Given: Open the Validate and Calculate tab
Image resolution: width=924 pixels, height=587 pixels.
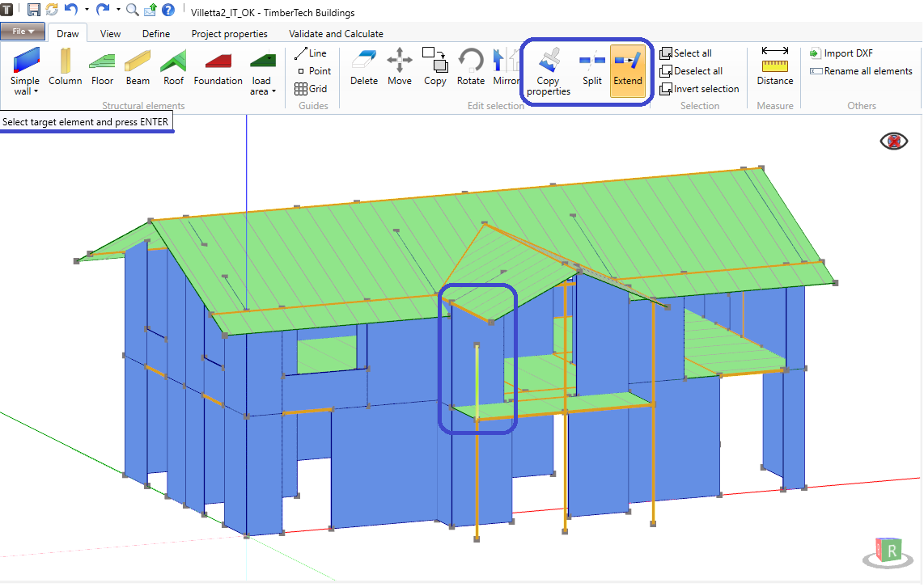Looking at the screenshot, I should 336,34.
